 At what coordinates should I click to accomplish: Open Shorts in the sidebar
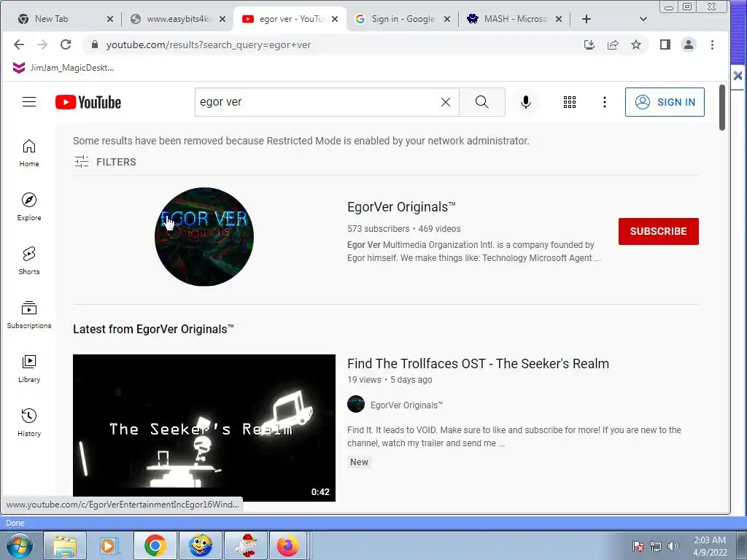(29, 260)
